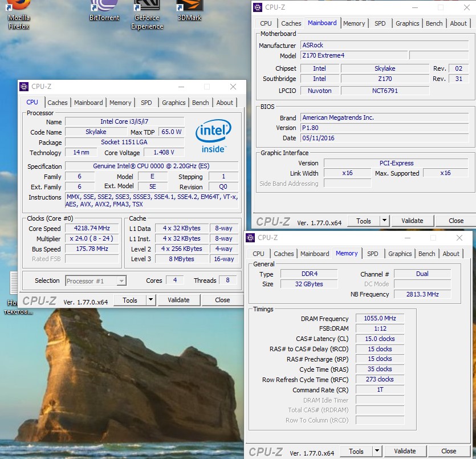Click Close button in Mainboard window
Viewport: 476px width, 459px height.
click(455, 221)
